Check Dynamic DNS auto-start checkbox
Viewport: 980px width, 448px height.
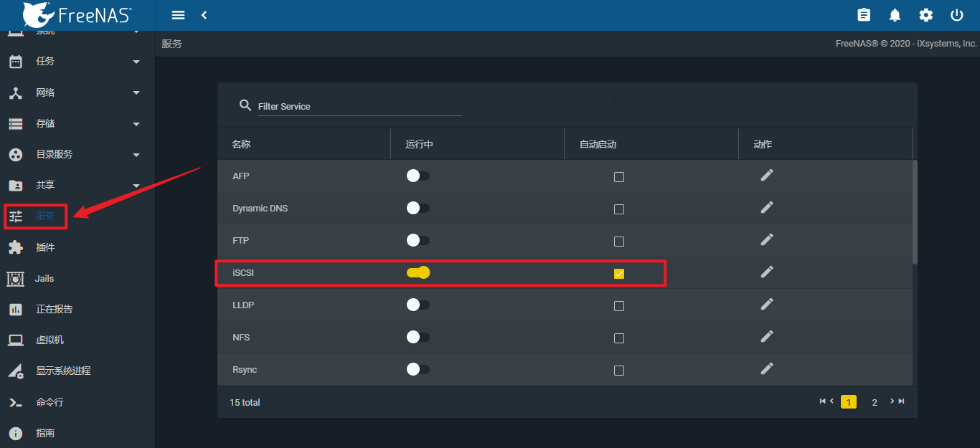point(619,209)
